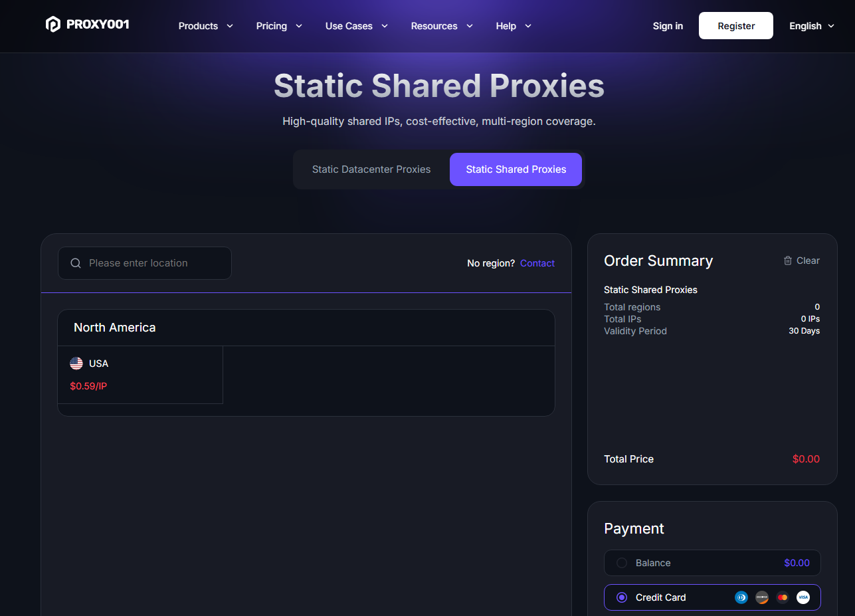Open the Use Cases menu
855x616 pixels.
point(357,26)
